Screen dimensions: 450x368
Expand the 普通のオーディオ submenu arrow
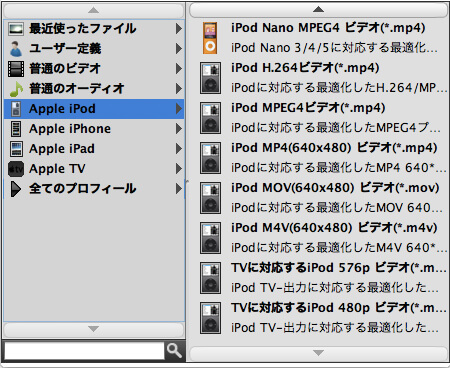pos(179,89)
